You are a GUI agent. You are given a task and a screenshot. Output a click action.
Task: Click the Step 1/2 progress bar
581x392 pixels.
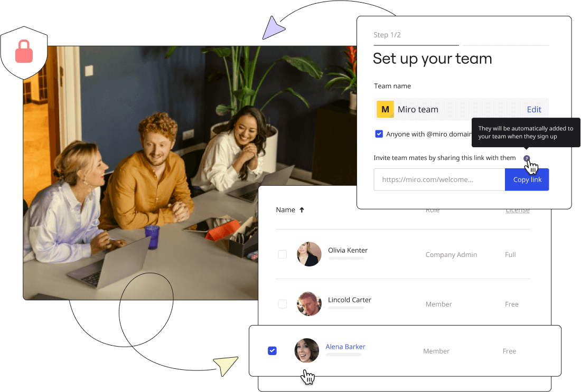pos(461,45)
